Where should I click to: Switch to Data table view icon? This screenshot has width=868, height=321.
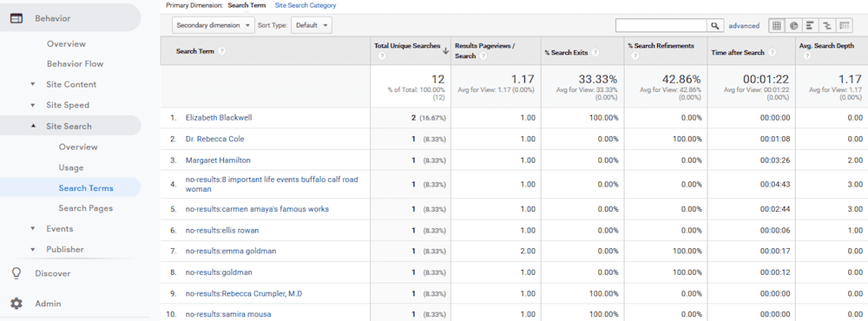777,25
